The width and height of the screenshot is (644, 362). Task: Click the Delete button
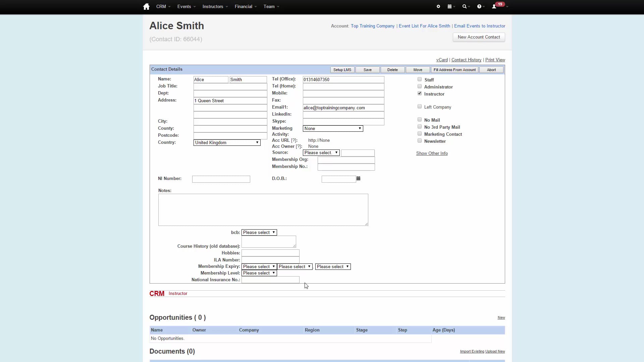click(392, 70)
